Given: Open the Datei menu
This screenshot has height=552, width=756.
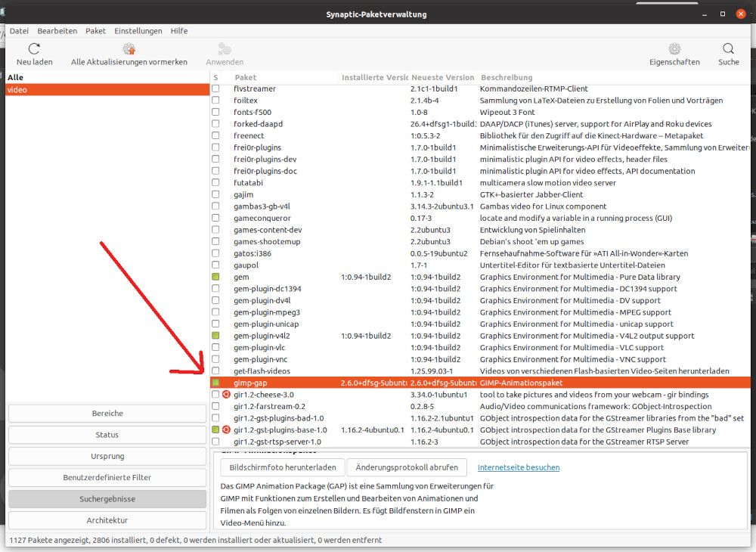Looking at the screenshot, I should pyautogui.click(x=20, y=31).
